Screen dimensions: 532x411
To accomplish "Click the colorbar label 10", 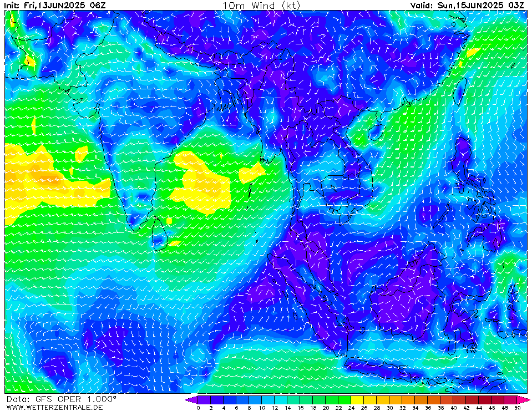I will (x=262, y=408).
